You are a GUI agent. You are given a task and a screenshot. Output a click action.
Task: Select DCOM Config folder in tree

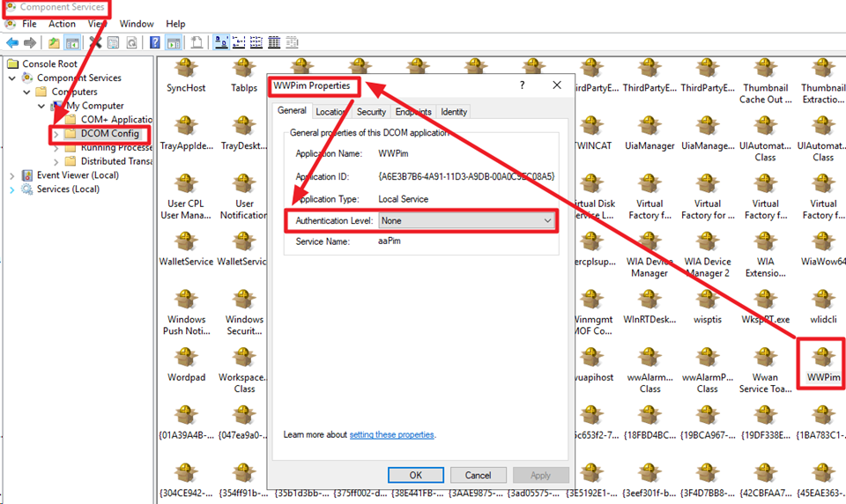[x=109, y=134]
